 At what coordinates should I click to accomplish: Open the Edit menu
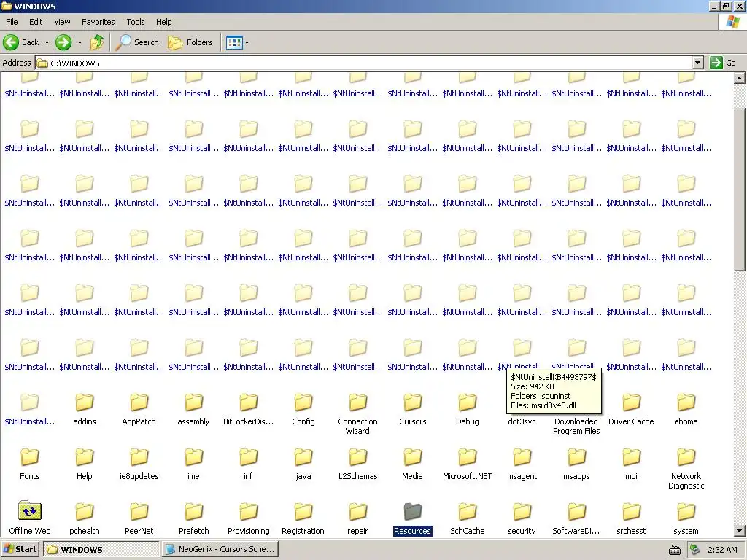(x=36, y=22)
